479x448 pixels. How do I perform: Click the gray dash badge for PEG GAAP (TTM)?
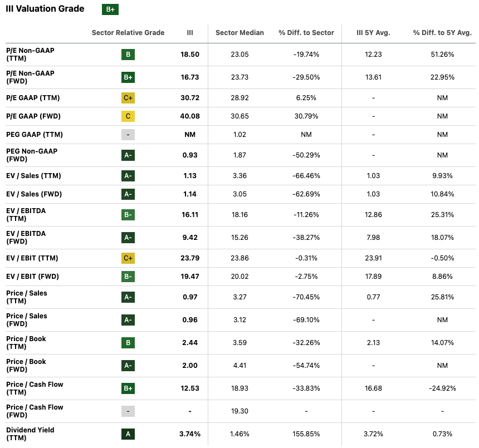pos(128,135)
